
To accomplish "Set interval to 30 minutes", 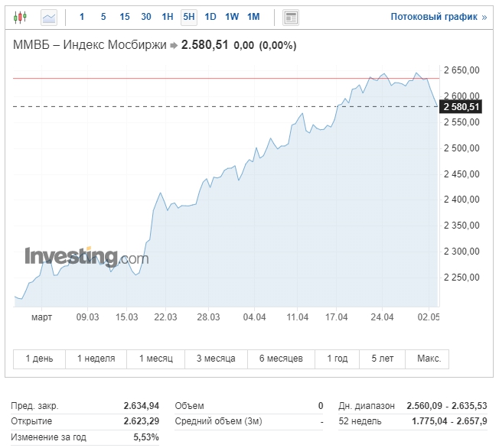I will click(146, 17).
